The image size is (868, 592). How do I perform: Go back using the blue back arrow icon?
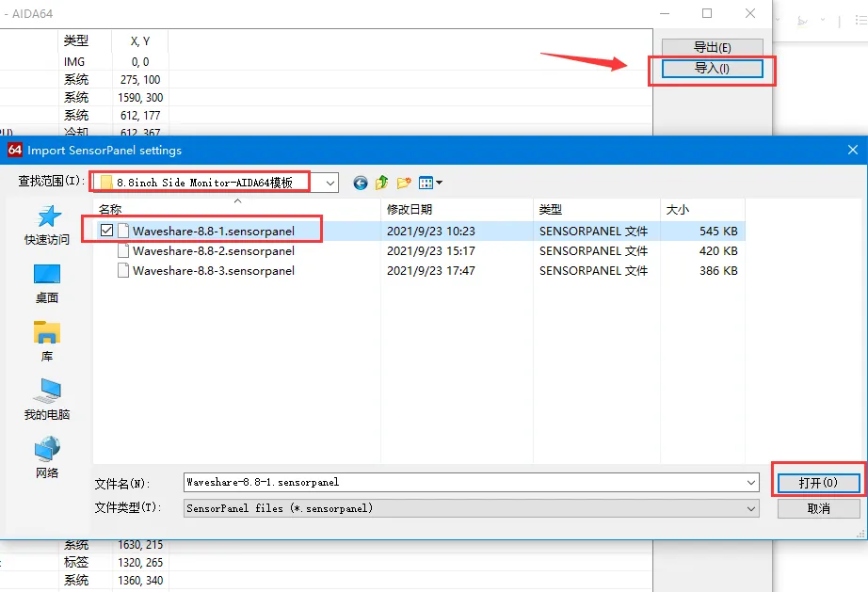tap(361, 183)
